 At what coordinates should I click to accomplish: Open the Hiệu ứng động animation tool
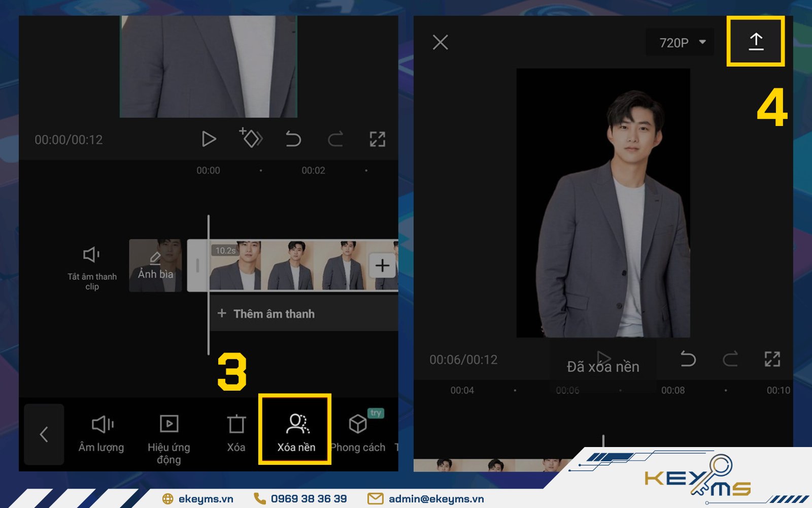coord(168,437)
